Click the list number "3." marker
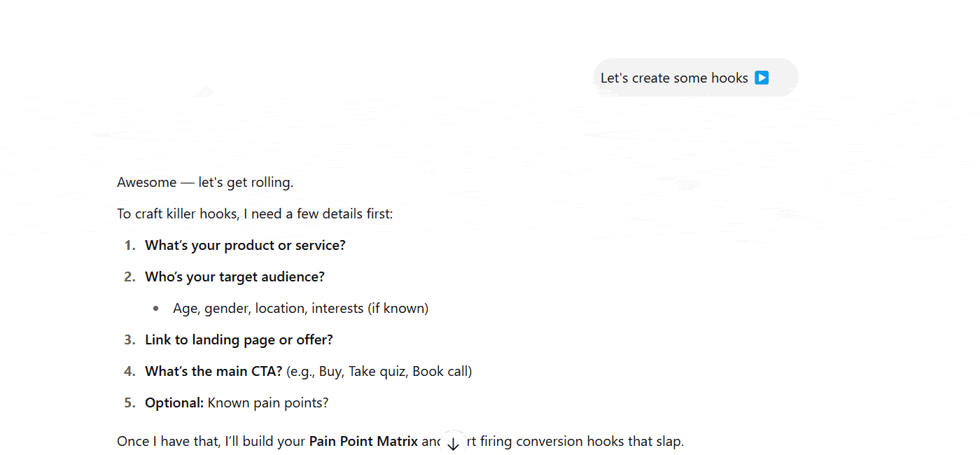The height and width of the screenshot is (455, 980). pyautogui.click(x=129, y=339)
